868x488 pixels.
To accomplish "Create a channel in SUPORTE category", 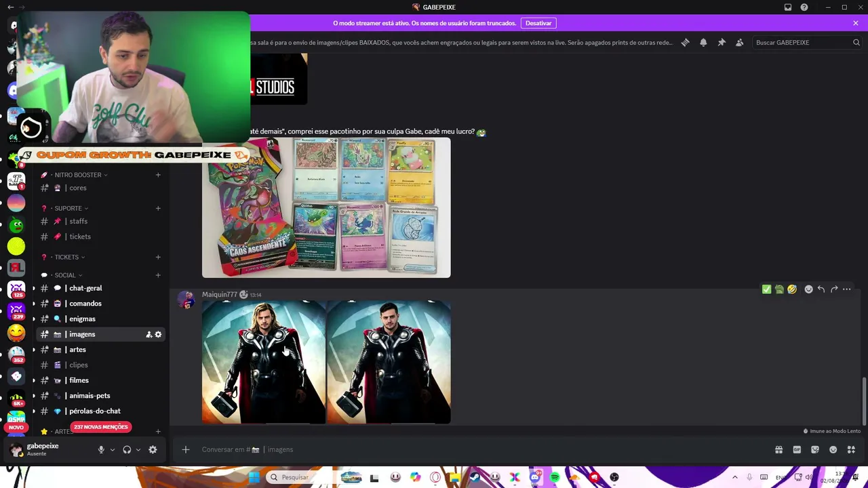I will (158, 208).
